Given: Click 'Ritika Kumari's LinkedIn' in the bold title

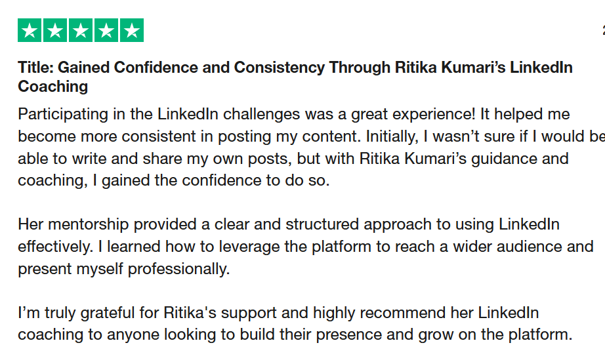Looking at the screenshot, I should 483,68.
